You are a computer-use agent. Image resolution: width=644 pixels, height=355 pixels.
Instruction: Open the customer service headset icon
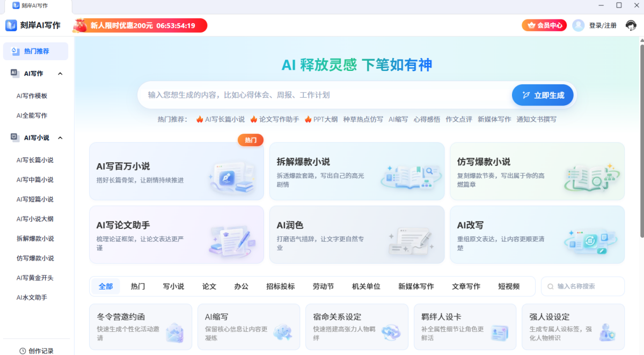631,25
